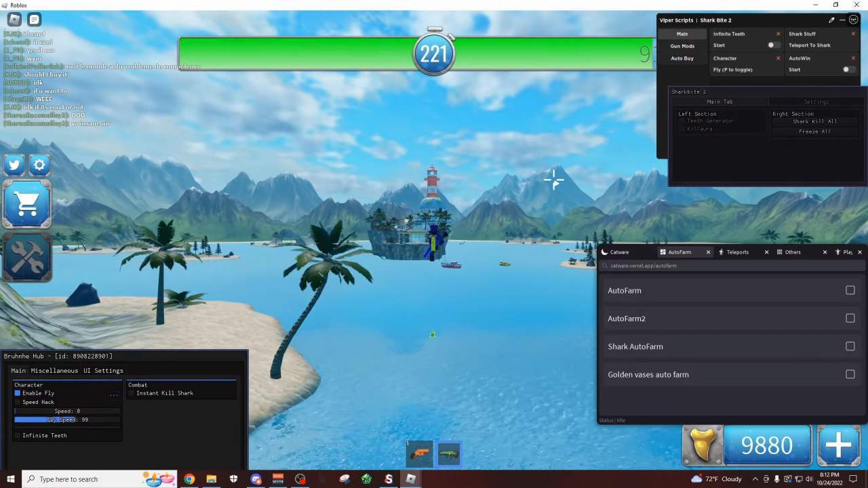The image size is (868, 488).
Task: Enable the Teeth Generator checkbox
Action: click(682, 121)
